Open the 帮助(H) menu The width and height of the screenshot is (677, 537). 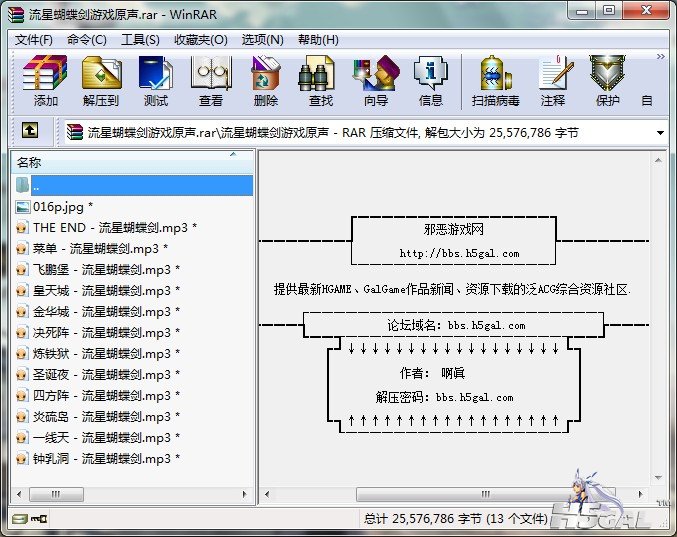point(318,40)
